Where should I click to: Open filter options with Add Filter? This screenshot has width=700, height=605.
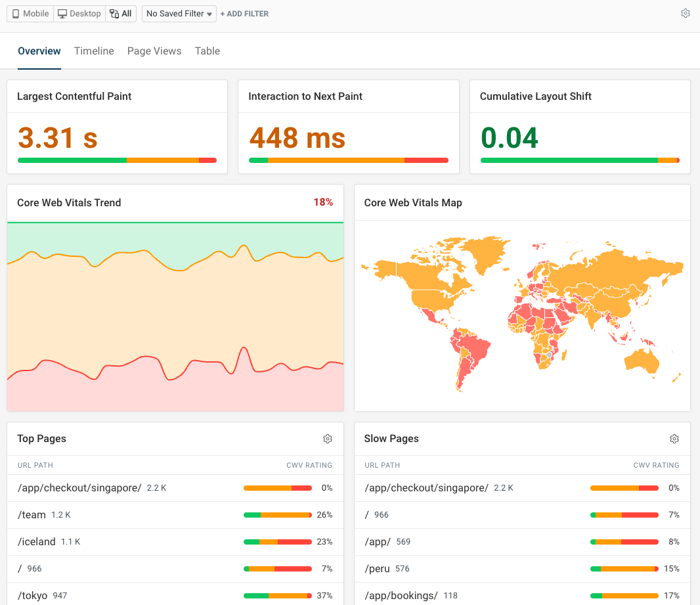244,13
